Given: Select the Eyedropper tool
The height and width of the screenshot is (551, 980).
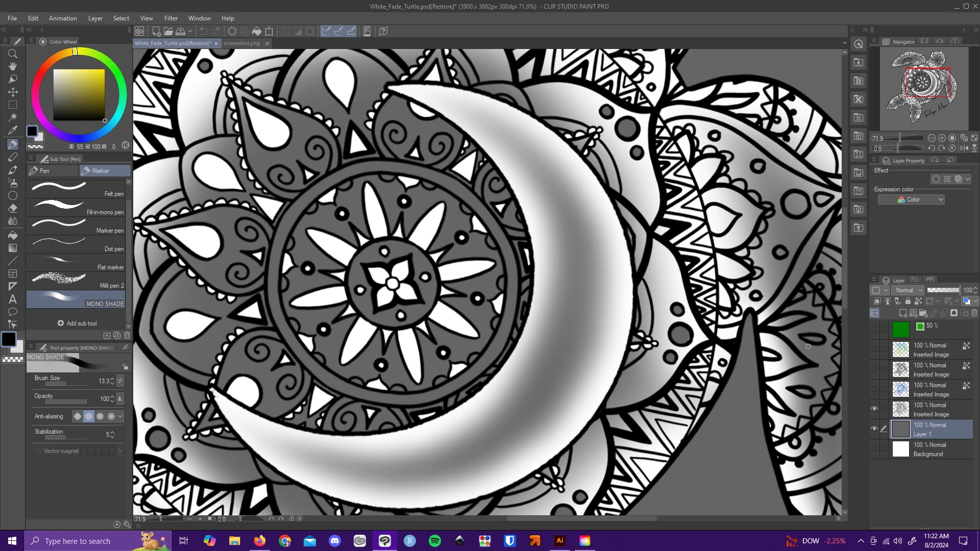Looking at the screenshot, I should (13, 130).
